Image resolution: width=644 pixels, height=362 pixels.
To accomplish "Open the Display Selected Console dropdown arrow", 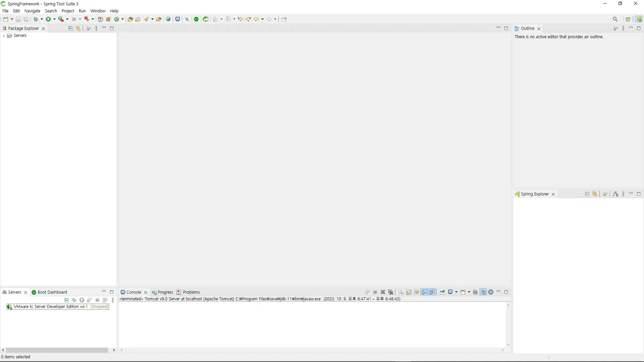I will [x=456, y=292].
